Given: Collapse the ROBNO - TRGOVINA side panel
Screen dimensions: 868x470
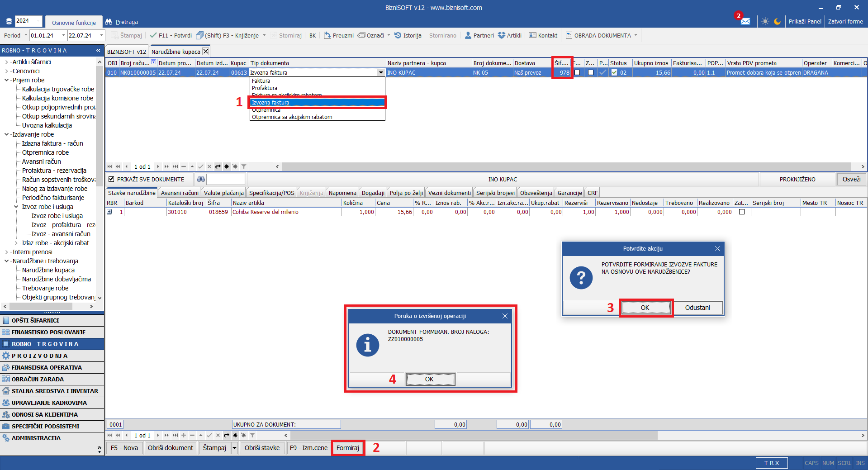Looking at the screenshot, I should point(98,50).
